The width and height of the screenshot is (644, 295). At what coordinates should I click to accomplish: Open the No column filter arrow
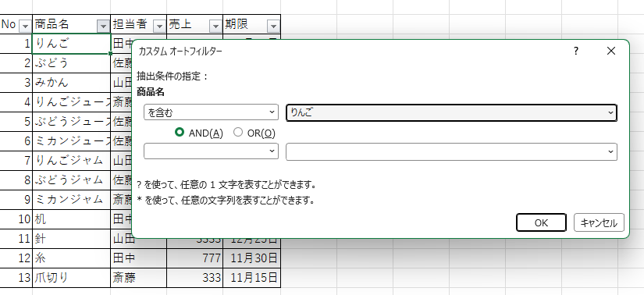click(x=26, y=27)
